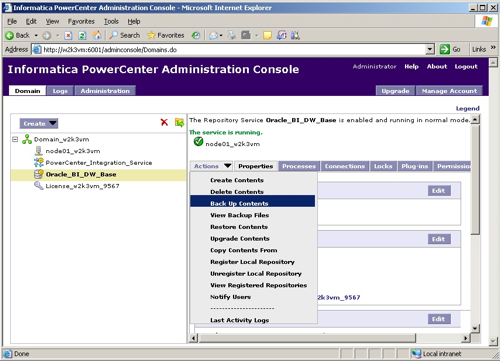Select Register Local Repository
This screenshot has height=361, width=500.
coord(252,262)
